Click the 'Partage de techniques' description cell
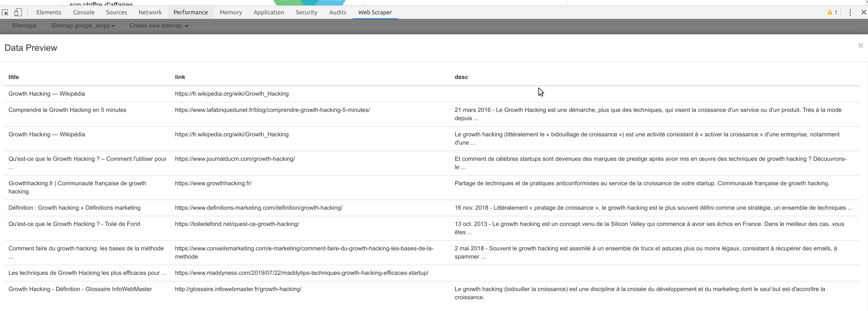This screenshot has width=868, height=311. click(x=642, y=183)
